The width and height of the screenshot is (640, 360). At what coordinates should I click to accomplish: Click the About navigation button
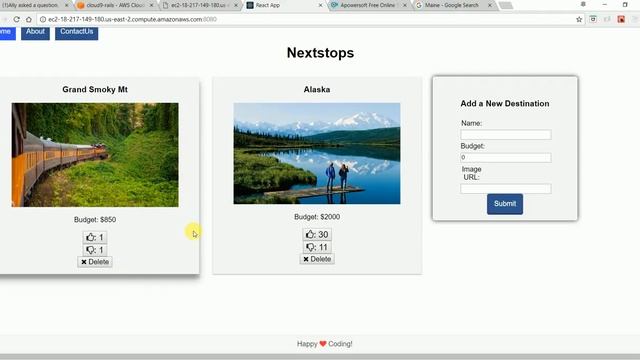(x=36, y=33)
